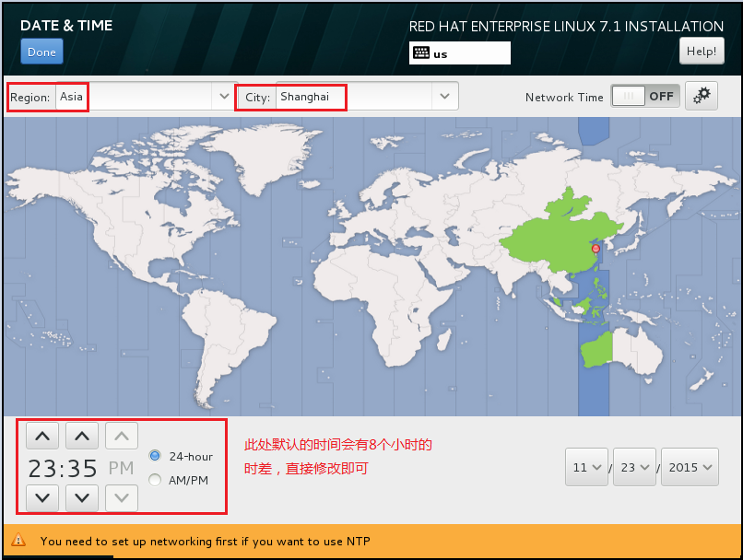Click the NTP networking warning message
The height and width of the screenshot is (560, 743).
pos(206,541)
